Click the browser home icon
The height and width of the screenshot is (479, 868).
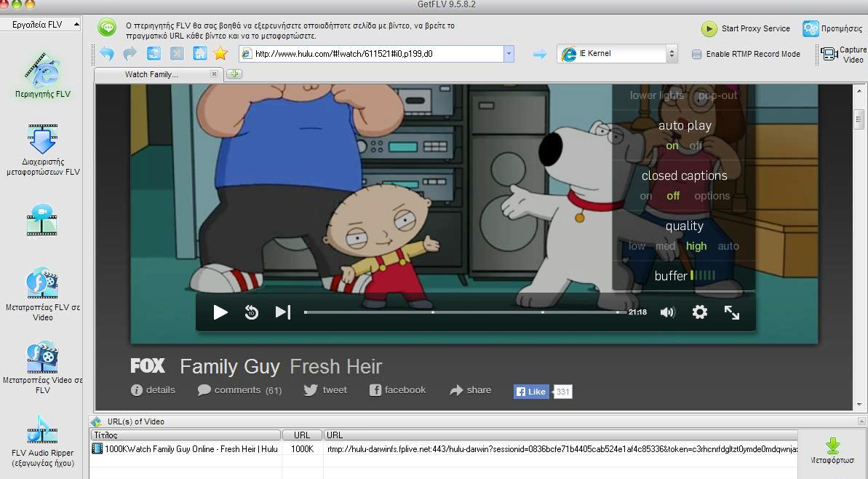[199, 53]
